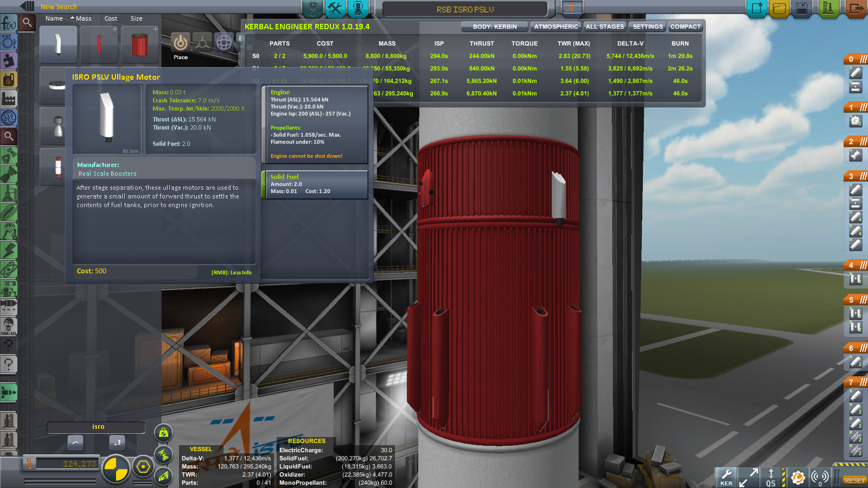Click the green Launch button
This screenshot has width=868, height=488.
pos(828,9)
